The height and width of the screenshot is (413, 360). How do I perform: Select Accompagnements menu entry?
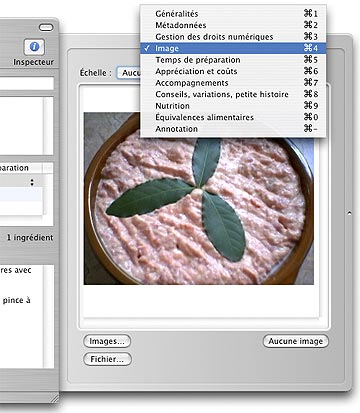click(x=233, y=83)
